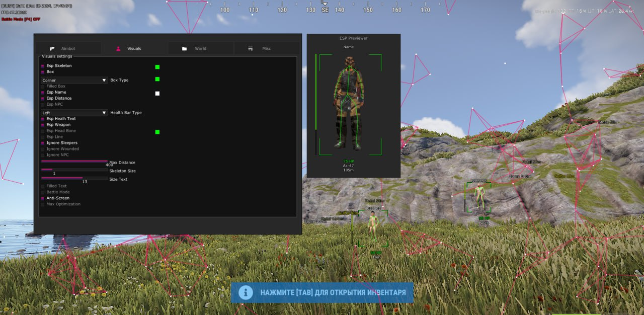
Task: Set the Size Text slider
Action: (74, 178)
